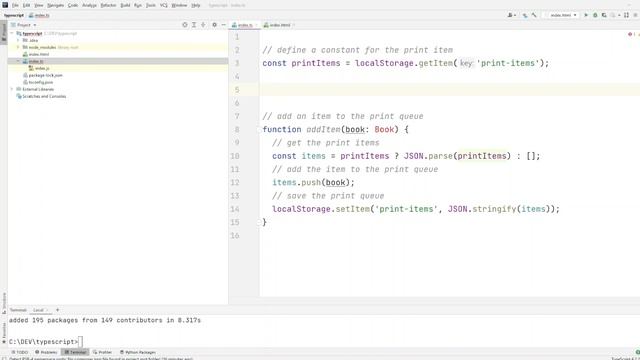This screenshot has width=640, height=360.
Task: Open the user account icon dropdown
Action: pos(511,15)
